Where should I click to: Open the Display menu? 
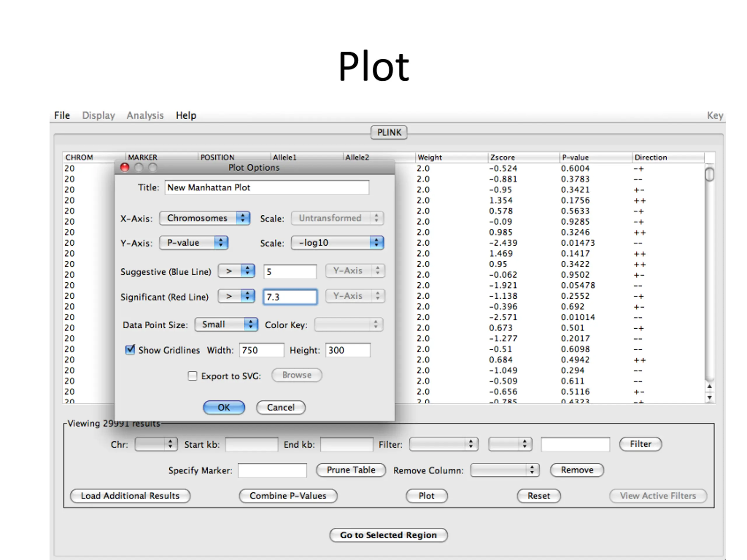99,116
